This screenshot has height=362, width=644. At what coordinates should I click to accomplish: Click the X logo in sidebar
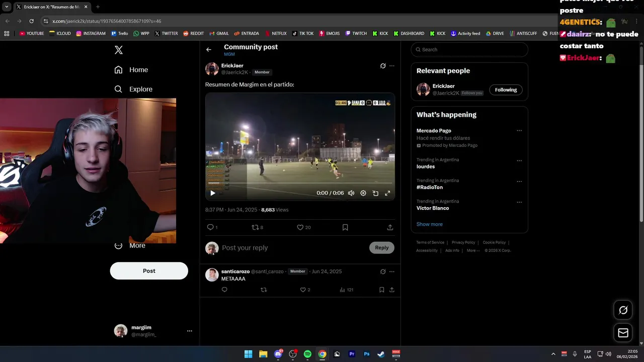(118, 50)
